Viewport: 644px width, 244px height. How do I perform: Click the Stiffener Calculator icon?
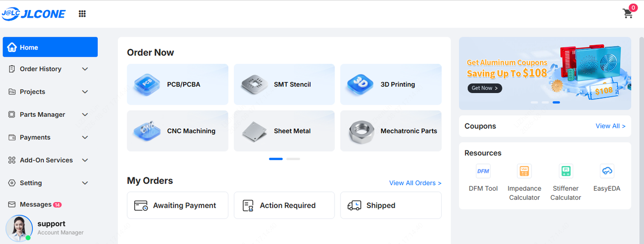(x=566, y=171)
